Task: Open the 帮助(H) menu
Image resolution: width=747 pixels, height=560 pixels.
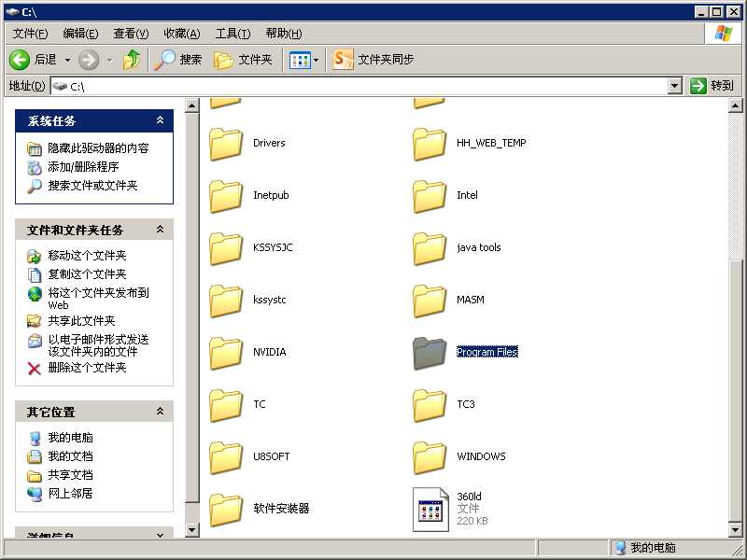Action: tap(284, 34)
